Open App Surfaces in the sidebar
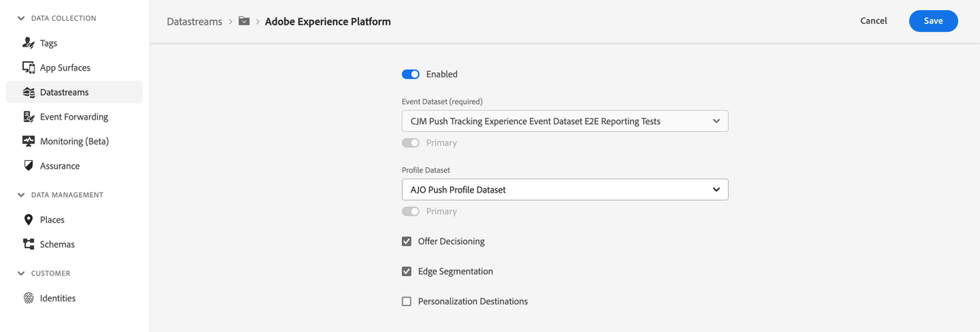 74,67
